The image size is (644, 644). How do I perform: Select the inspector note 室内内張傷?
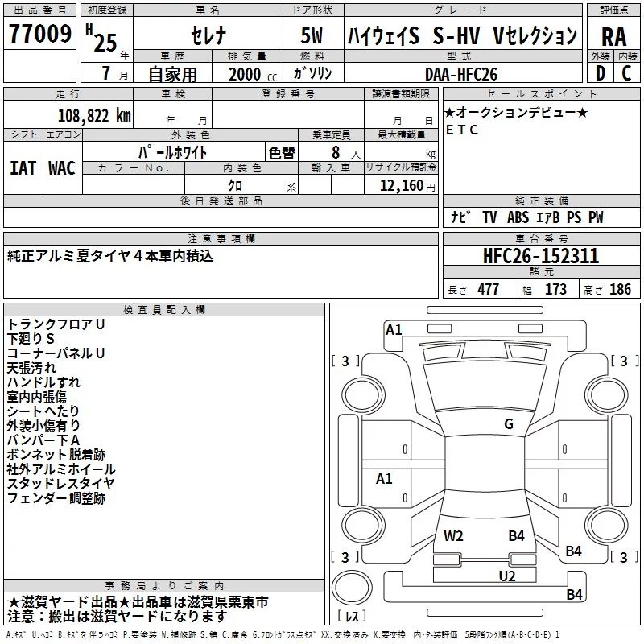click(37, 397)
